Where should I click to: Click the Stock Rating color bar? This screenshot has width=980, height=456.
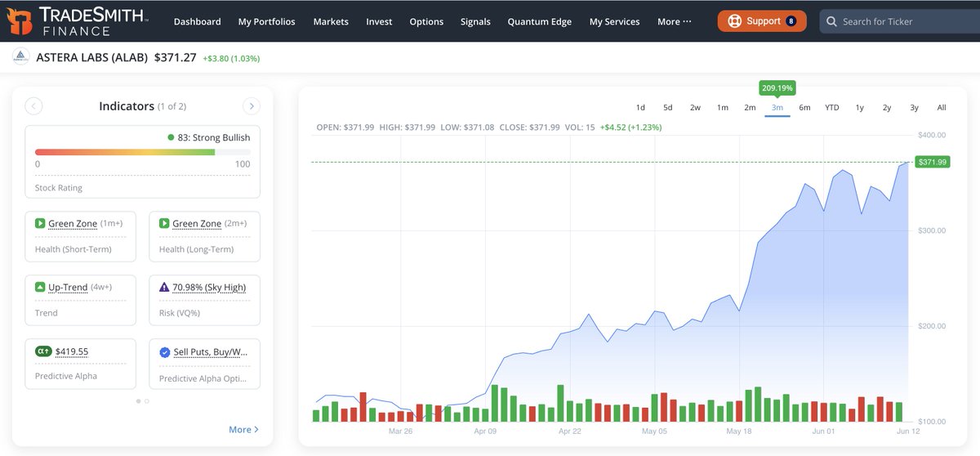142,152
